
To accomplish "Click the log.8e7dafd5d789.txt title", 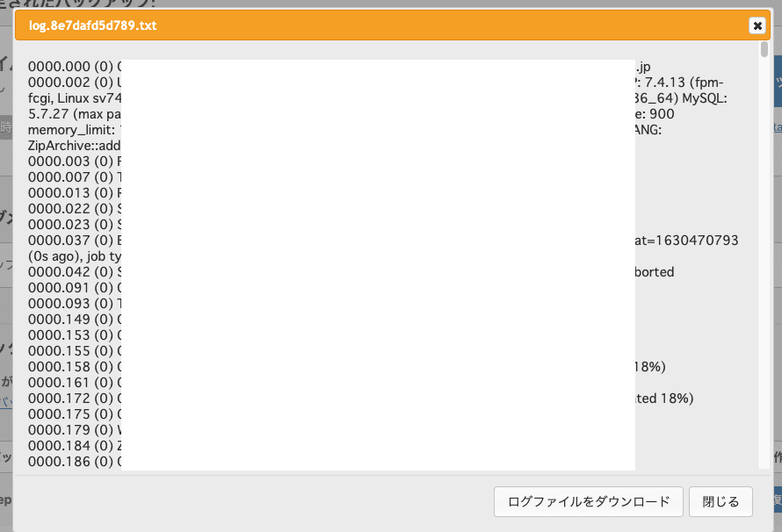I will pos(93,25).
